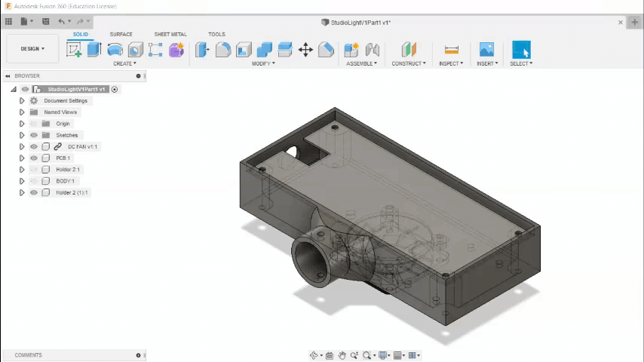Screen dimensions: 644x362
Task: Select the Create Sketch tool
Action: [74, 50]
